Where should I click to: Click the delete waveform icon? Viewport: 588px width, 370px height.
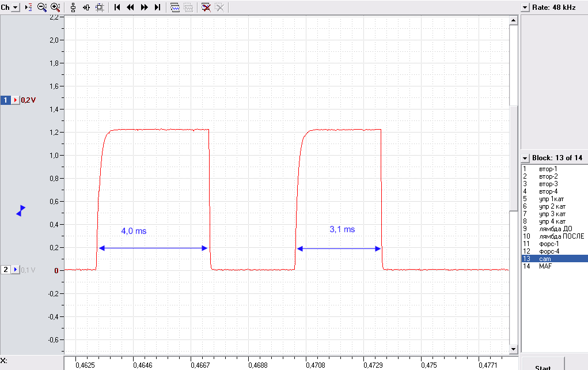(206, 7)
